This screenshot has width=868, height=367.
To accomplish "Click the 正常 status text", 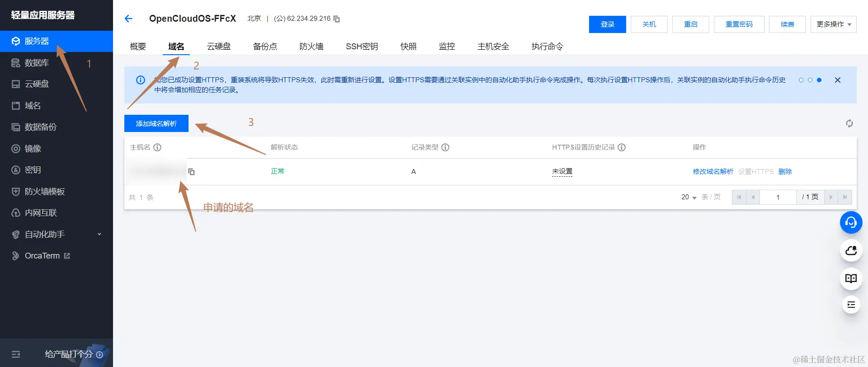I will 278,171.
